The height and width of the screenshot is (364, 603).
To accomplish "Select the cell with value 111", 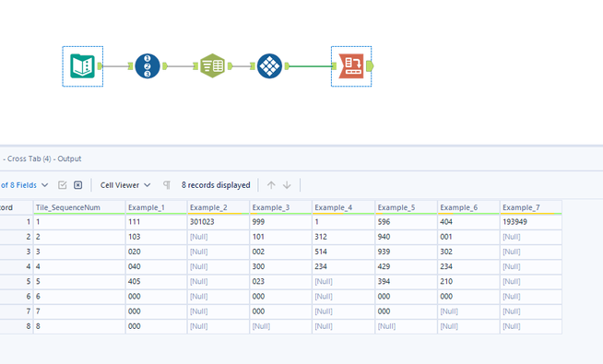I will (156, 222).
